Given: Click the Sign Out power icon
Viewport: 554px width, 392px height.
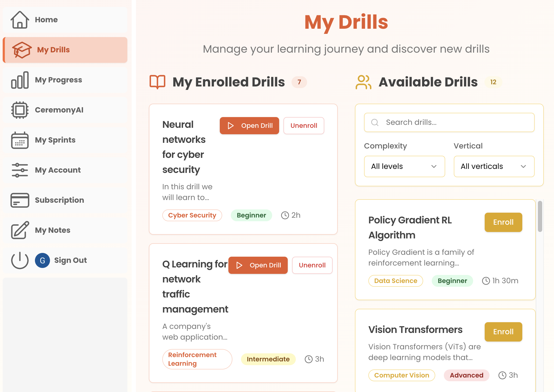Looking at the screenshot, I should pyautogui.click(x=20, y=260).
